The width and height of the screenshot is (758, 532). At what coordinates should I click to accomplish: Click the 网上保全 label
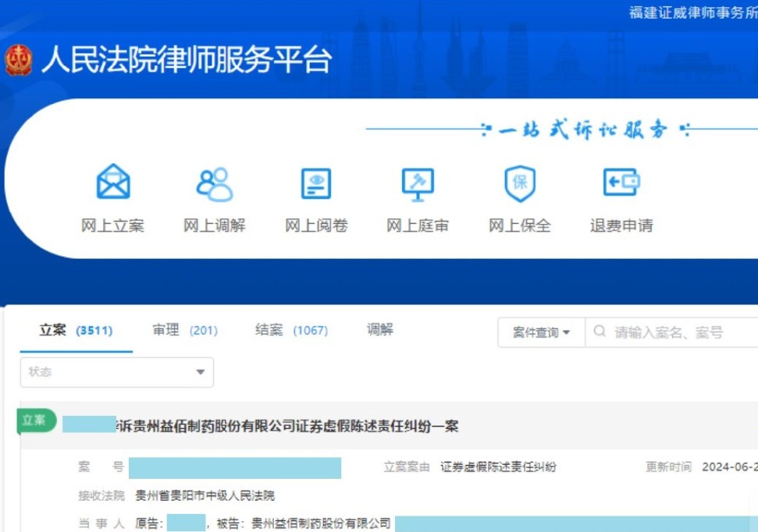(x=520, y=225)
